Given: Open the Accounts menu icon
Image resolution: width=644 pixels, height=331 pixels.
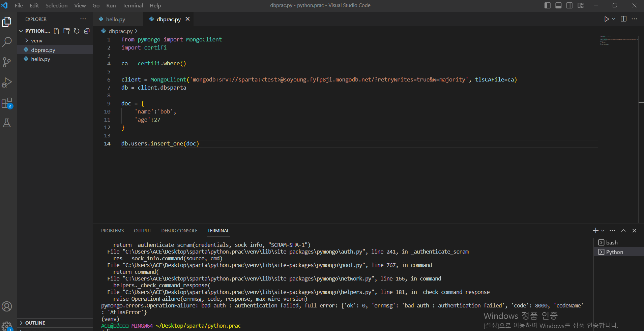Looking at the screenshot, I should tap(7, 306).
